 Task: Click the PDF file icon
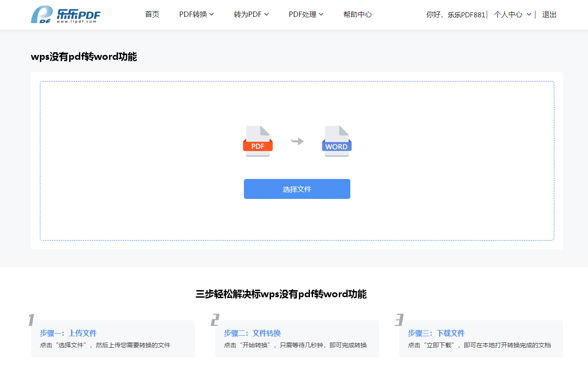[x=258, y=141]
